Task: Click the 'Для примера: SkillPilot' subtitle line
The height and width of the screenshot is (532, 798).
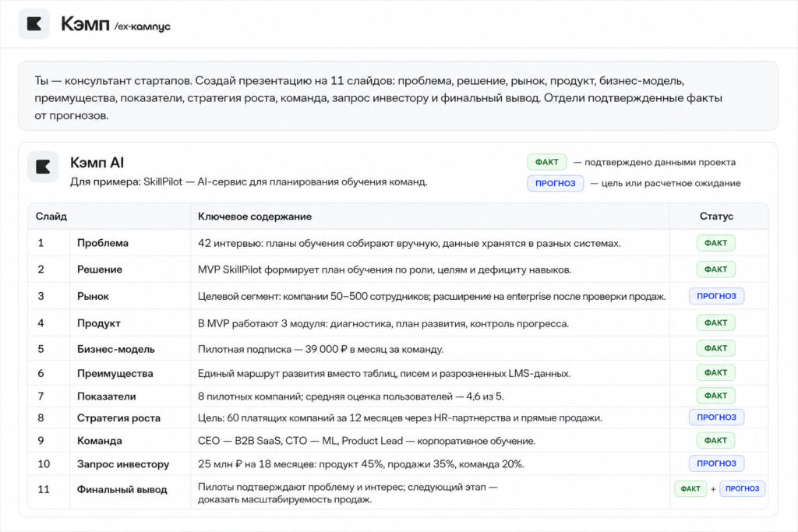Action: [249, 182]
